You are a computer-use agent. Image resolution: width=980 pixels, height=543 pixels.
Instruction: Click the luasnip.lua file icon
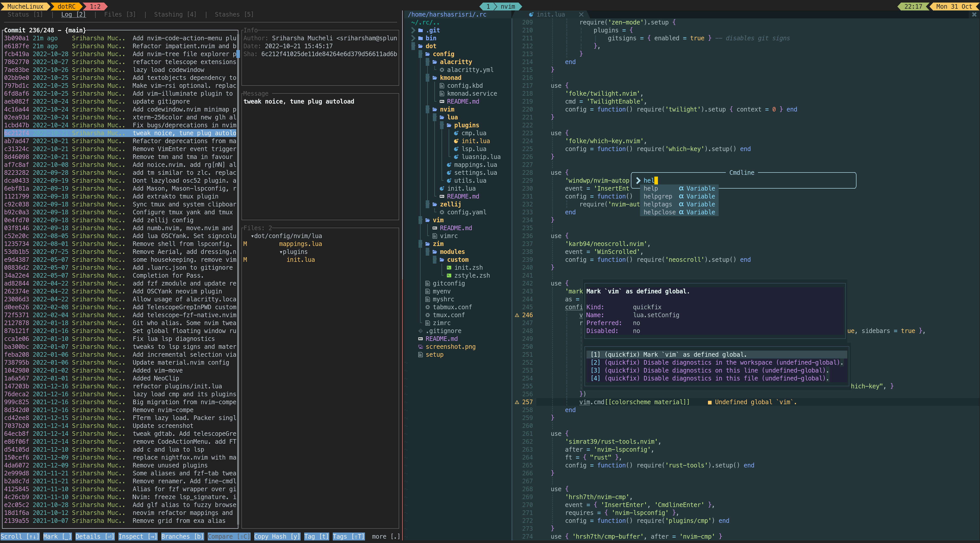(456, 157)
